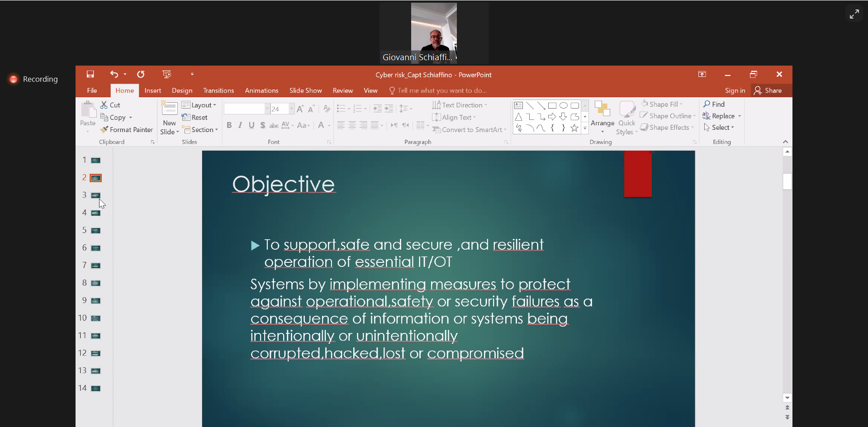
Task: Click the Cut scissors icon
Action: (x=104, y=105)
